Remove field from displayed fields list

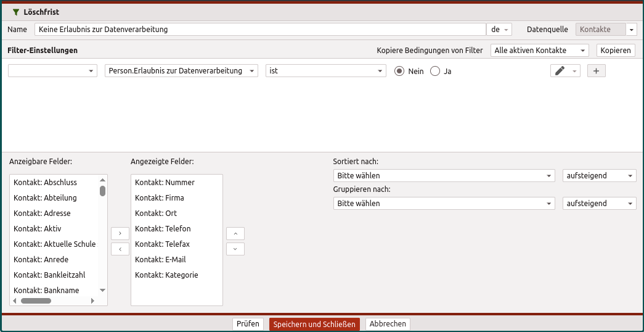click(x=120, y=249)
